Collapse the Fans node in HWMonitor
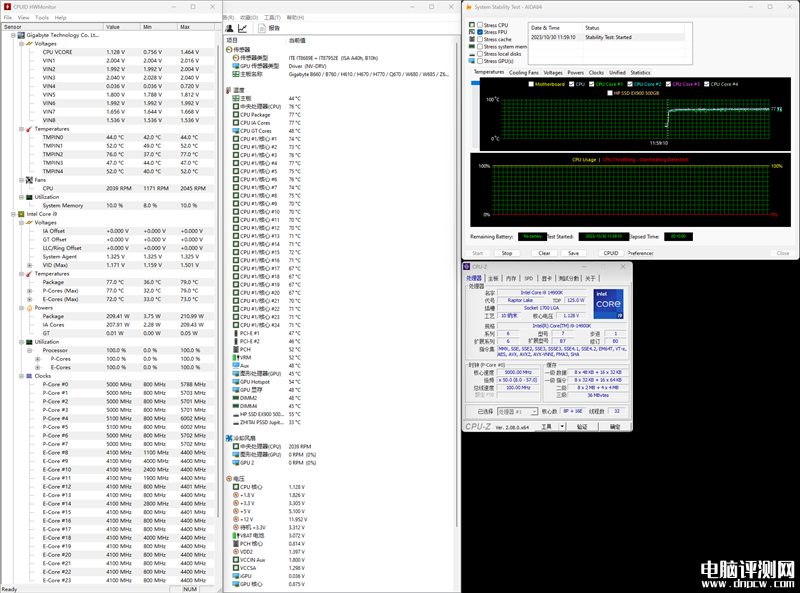Image resolution: width=800 pixels, height=593 pixels. (21, 180)
